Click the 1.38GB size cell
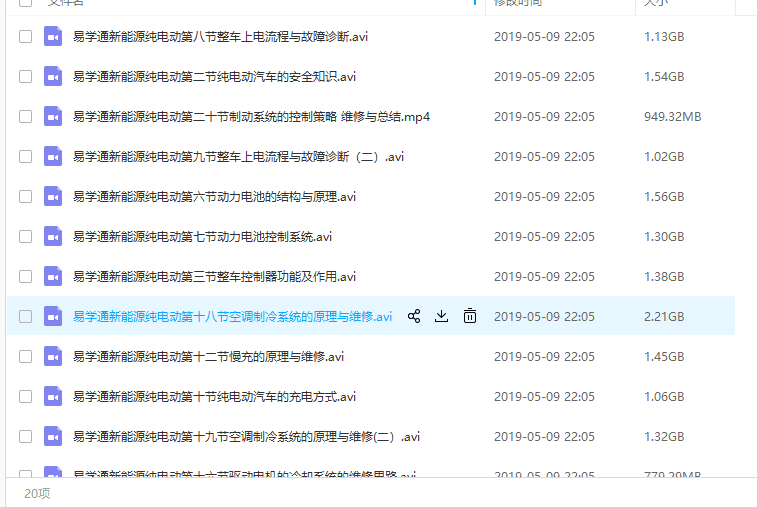Image resolution: width=757 pixels, height=507 pixels. pyautogui.click(x=664, y=277)
